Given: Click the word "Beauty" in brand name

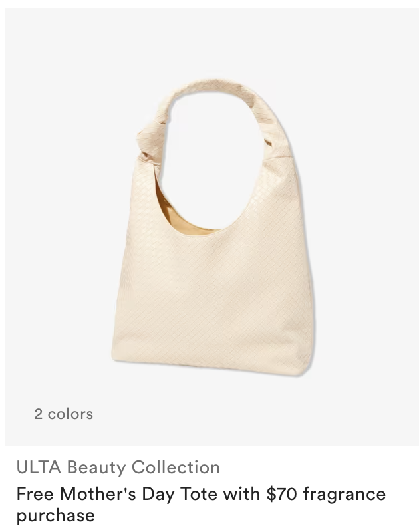Looking at the screenshot, I should pyautogui.click(x=96, y=468).
